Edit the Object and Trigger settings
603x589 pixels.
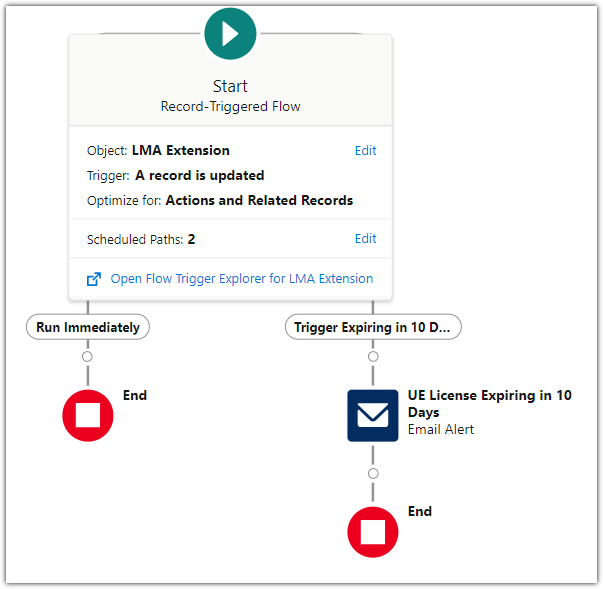(365, 151)
